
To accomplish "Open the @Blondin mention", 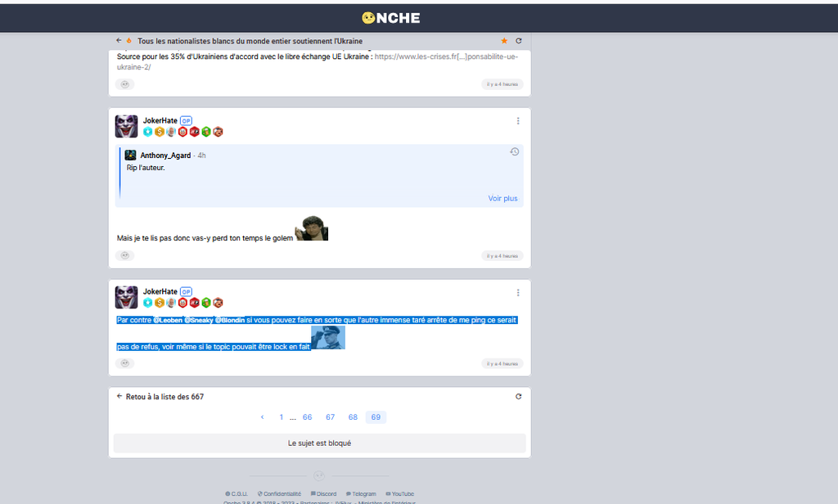I will pyautogui.click(x=230, y=320).
